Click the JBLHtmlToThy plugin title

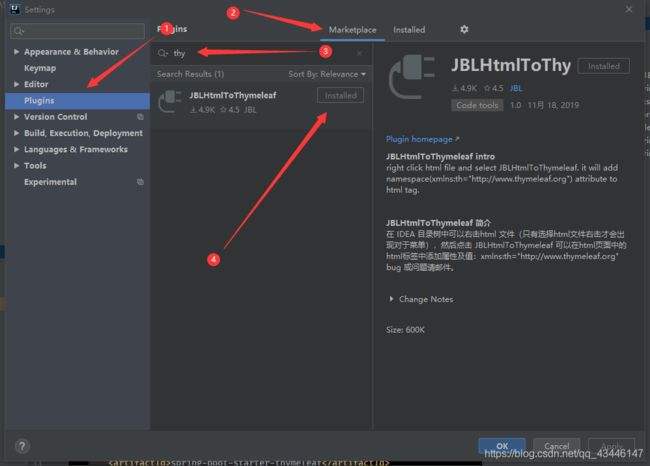coord(511,66)
